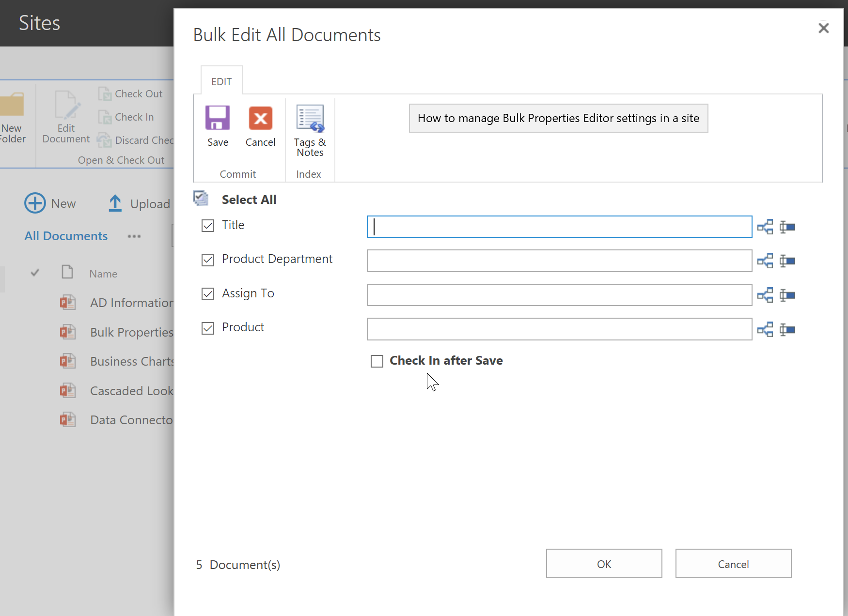Click the 5 Document(s) count text

(238, 565)
